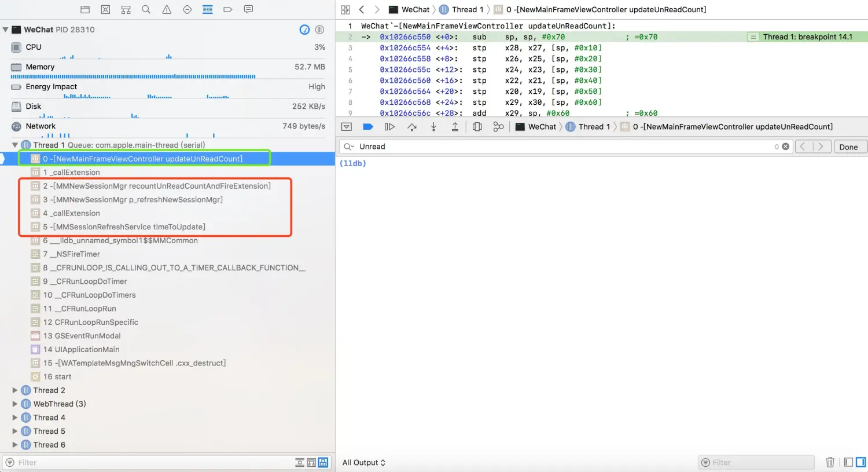This screenshot has height=472, width=868.
Task: Open the Breakpoint navigator icon
Action: 228,9
